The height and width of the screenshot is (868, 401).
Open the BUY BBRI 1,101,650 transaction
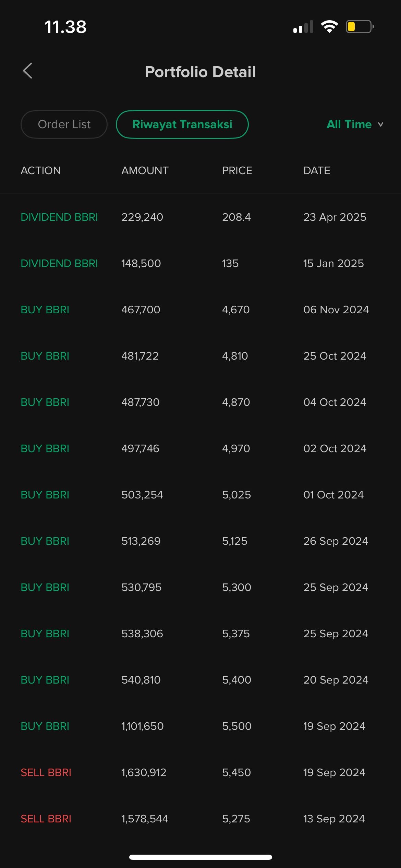point(200,726)
